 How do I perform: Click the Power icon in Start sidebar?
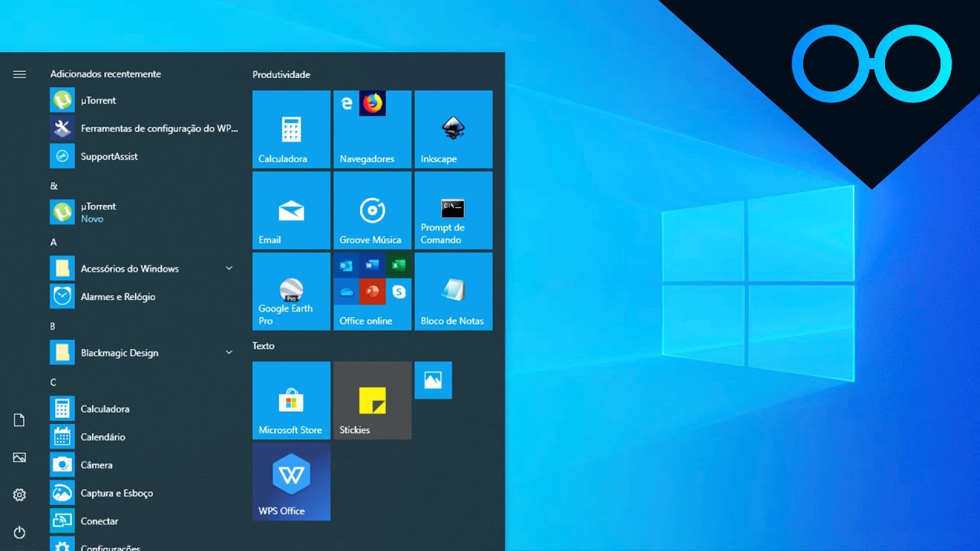(19, 533)
